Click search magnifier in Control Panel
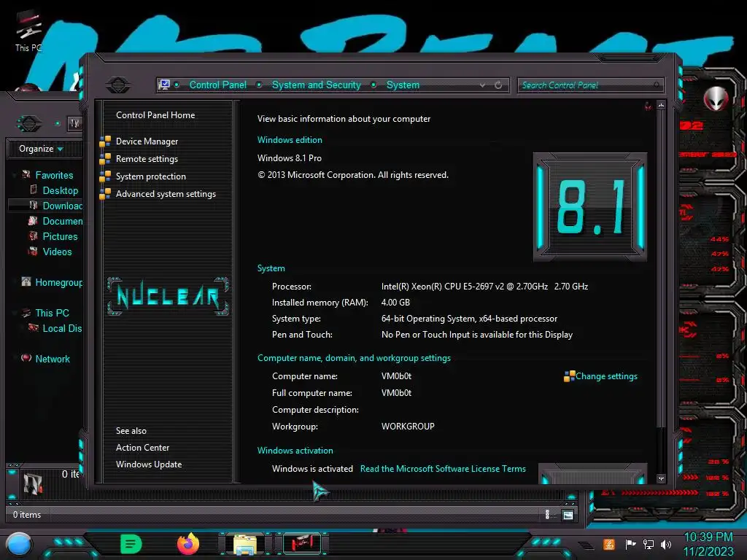Screen dimensions: 747x560 pyautogui.click(x=657, y=85)
